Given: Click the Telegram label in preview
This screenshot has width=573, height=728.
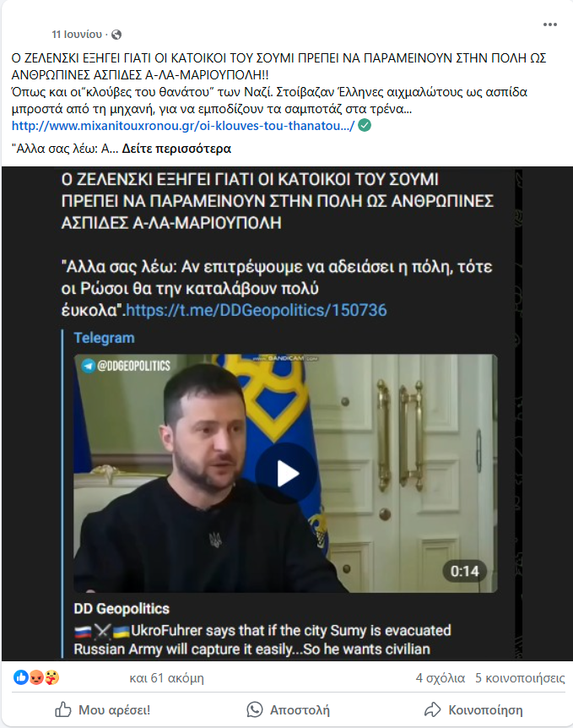Looking at the screenshot, I should coord(104,338).
